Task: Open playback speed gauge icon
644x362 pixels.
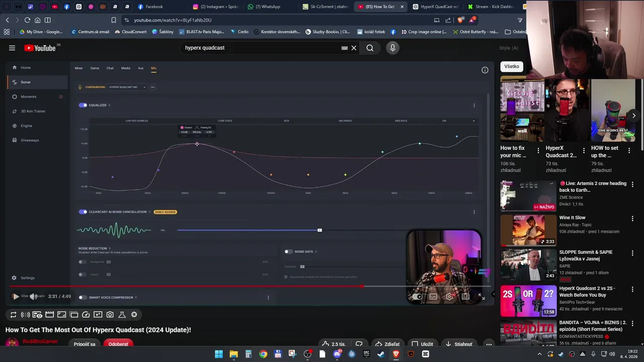Action: pos(86,315)
